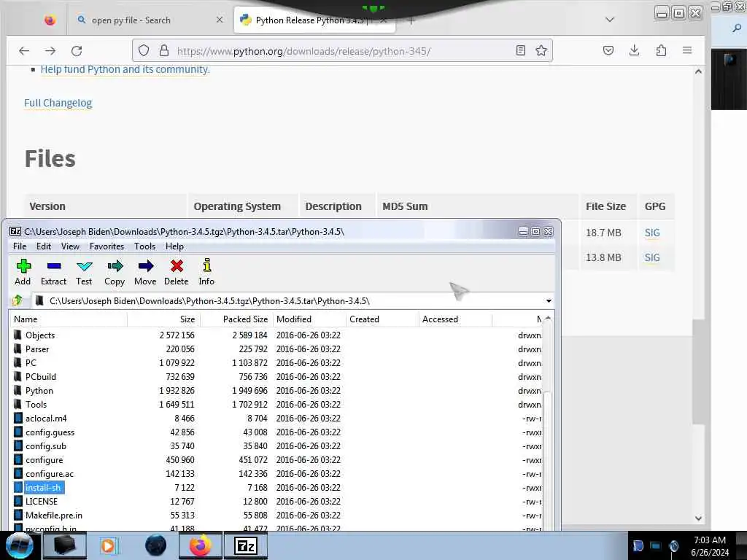The width and height of the screenshot is (747, 560).
Task: Expand the 7-Zip address path dropdown
Action: point(549,301)
